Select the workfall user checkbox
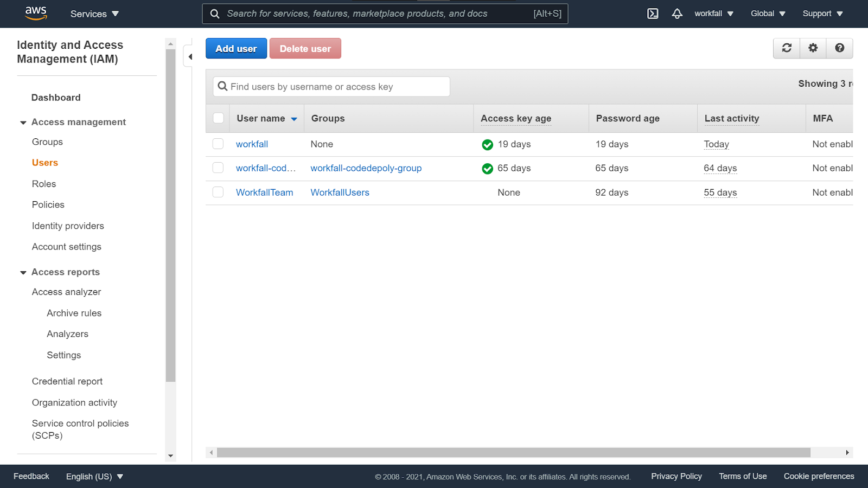 (218, 144)
